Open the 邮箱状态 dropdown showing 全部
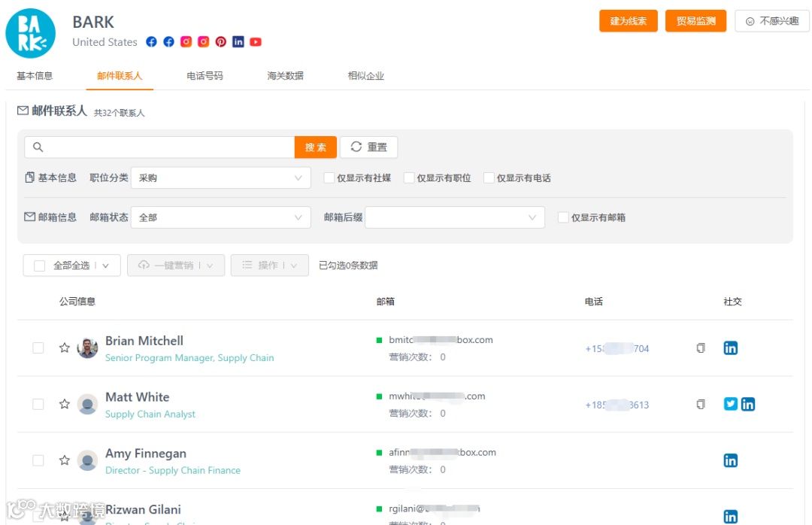 (x=221, y=217)
